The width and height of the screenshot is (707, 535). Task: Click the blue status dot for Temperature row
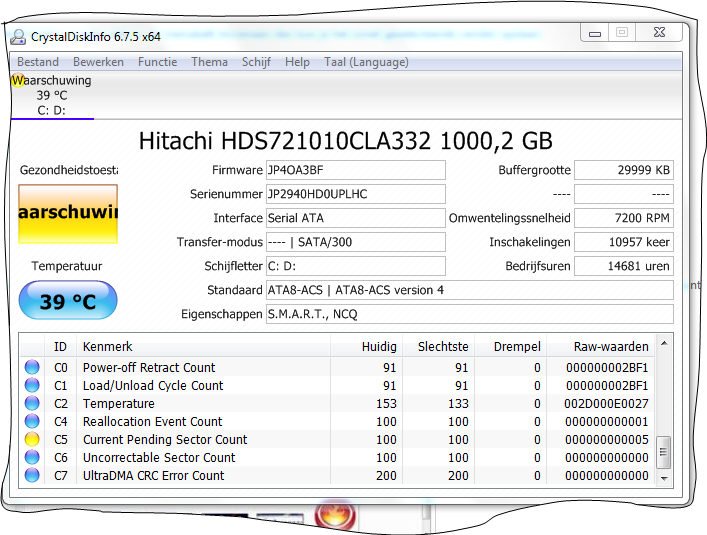tap(32, 403)
